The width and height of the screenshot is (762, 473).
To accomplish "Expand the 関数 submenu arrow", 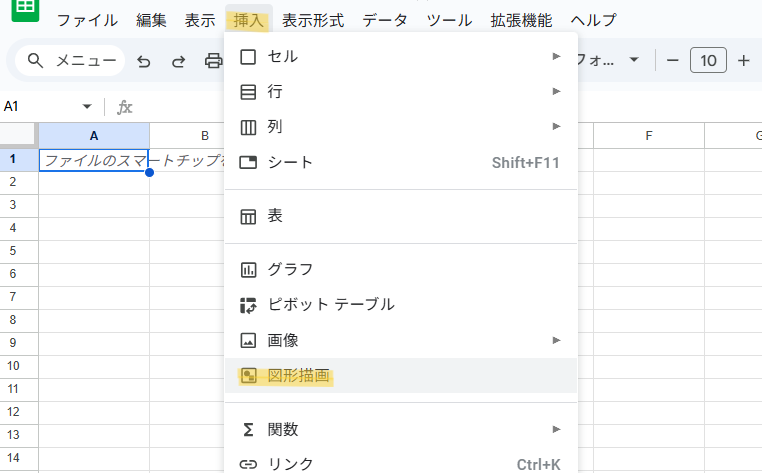I will (556, 429).
